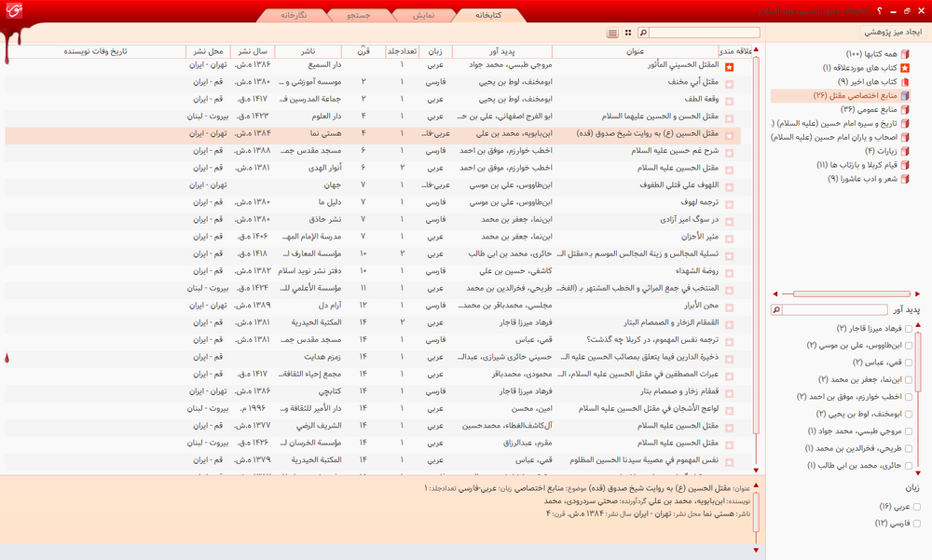
Task: Click the book table scroll-down arrow
Action: pos(756,471)
